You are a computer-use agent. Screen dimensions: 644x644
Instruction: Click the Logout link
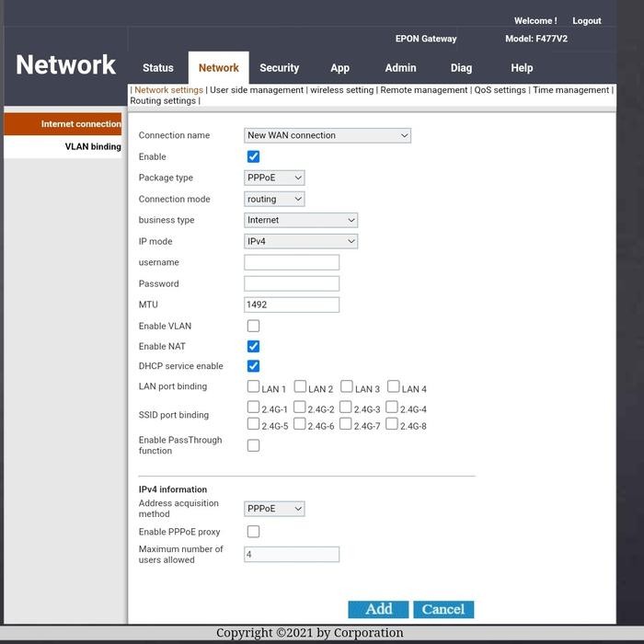pyautogui.click(x=586, y=21)
